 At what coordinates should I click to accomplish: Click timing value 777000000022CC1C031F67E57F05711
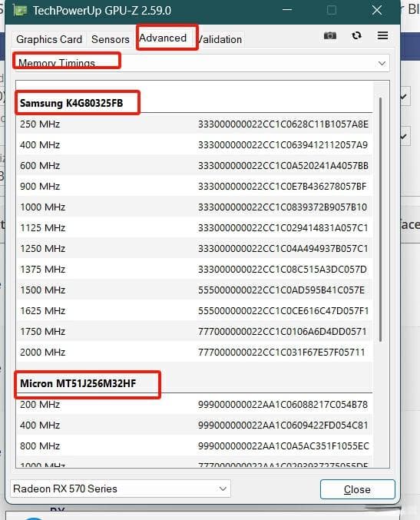pyautogui.click(x=282, y=353)
